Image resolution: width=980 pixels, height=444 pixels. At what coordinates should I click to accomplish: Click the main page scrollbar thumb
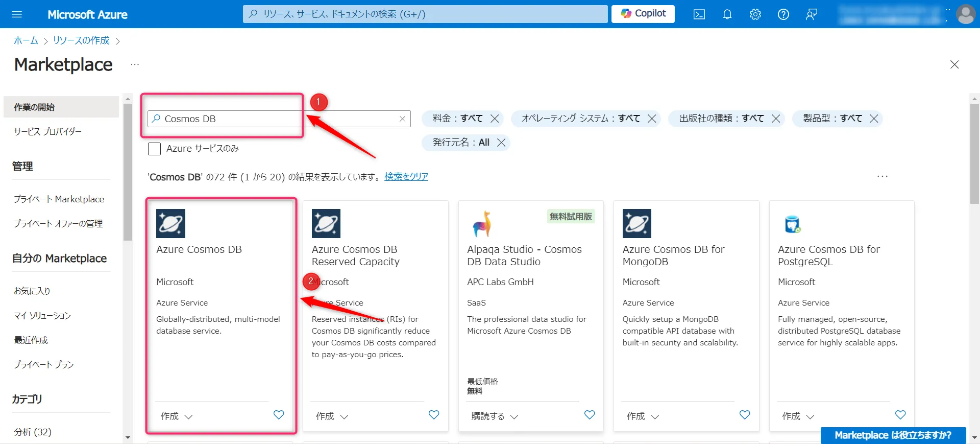tap(974, 153)
